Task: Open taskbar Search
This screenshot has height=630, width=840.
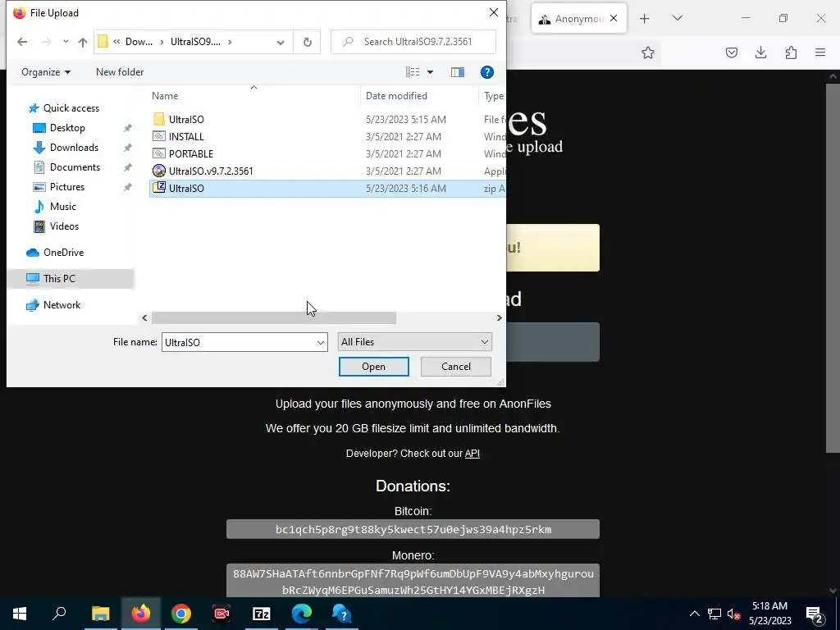Action: pyautogui.click(x=59, y=614)
